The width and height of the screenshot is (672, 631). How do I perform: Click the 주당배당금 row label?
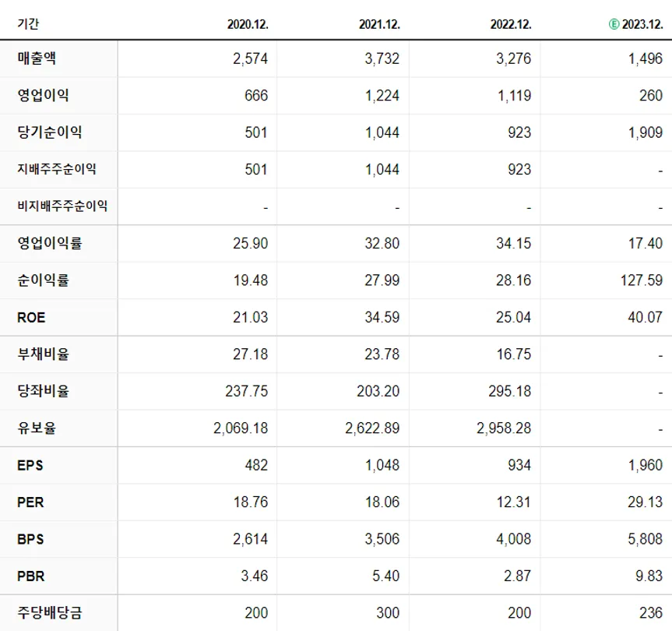tap(49, 612)
